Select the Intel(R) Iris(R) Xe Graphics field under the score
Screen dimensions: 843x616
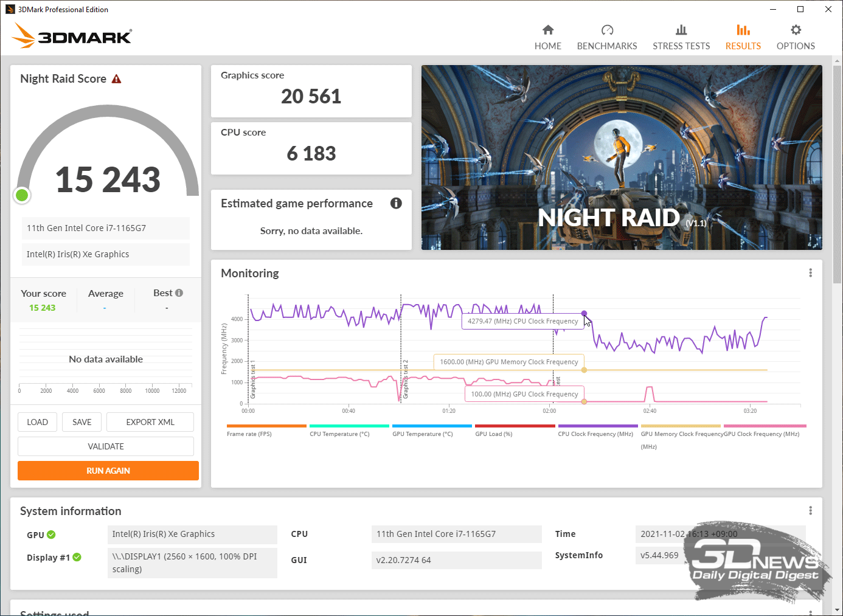[106, 254]
